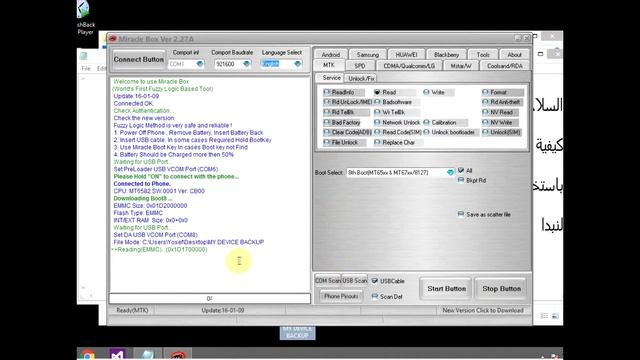Viewport: 640px width, 360px height.
Task: Open the Blackberry tab
Action: pyautogui.click(x=446, y=55)
